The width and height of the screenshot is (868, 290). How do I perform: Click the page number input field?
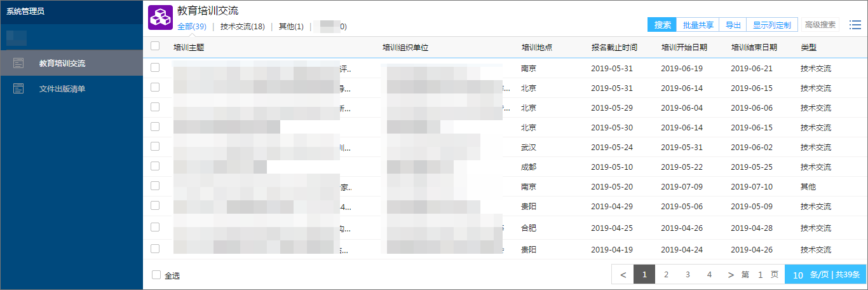coord(760,275)
